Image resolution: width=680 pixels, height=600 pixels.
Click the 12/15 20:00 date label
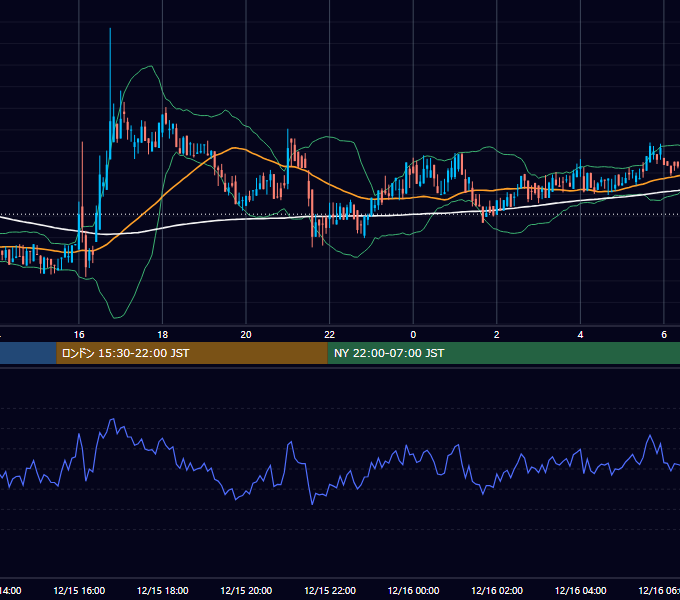pyautogui.click(x=246, y=590)
